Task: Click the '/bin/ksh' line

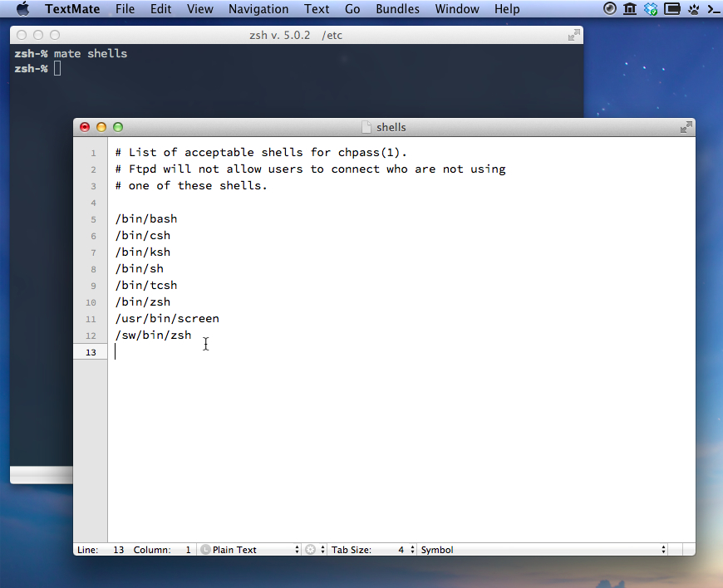Action: click(x=143, y=252)
